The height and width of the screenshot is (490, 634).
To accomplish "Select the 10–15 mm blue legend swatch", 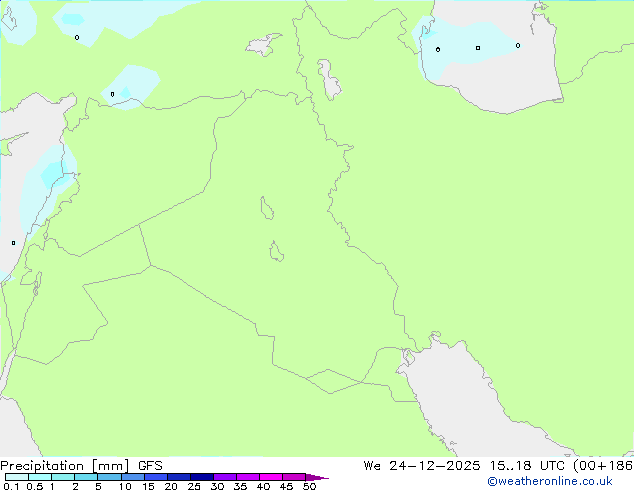I will coord(132,477).
